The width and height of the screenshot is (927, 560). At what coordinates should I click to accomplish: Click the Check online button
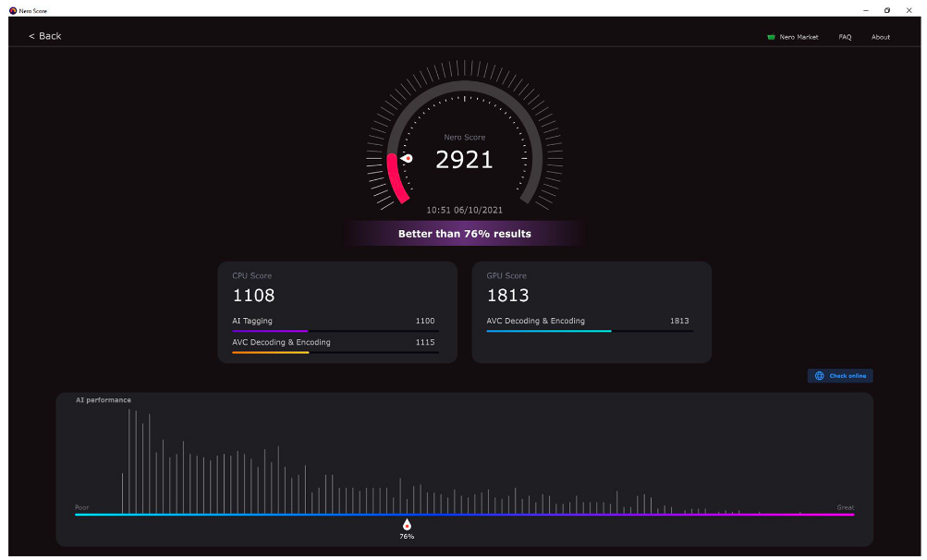tap(840, 375)
